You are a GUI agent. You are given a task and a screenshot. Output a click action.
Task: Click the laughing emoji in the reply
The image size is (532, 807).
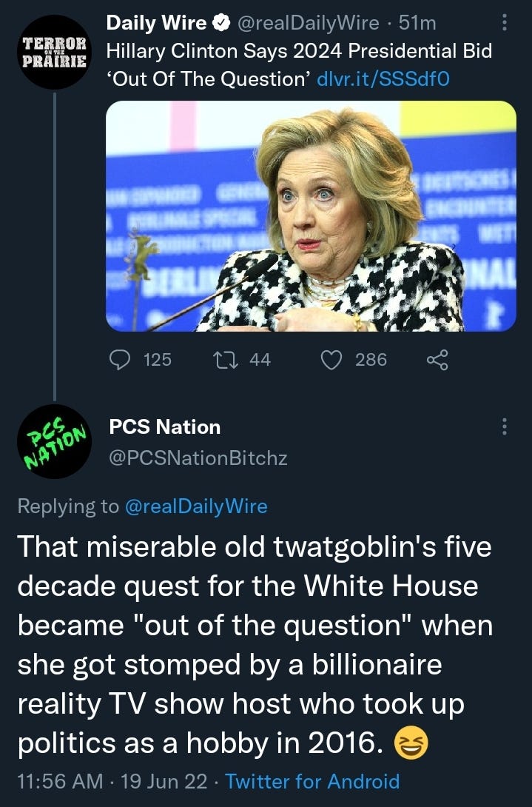point(411,745)
